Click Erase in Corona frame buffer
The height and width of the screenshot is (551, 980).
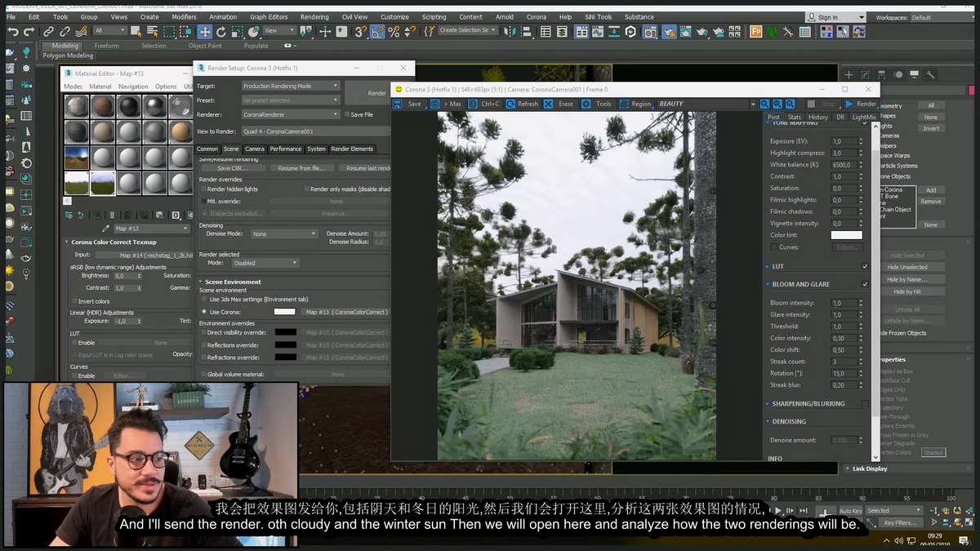pyautogui.click(x=559, y=104)
